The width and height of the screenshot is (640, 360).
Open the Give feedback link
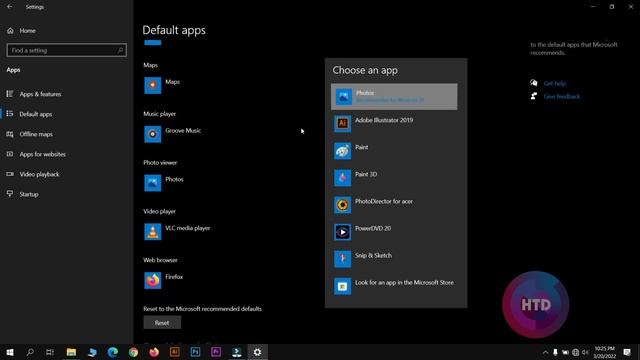[562, 96]
